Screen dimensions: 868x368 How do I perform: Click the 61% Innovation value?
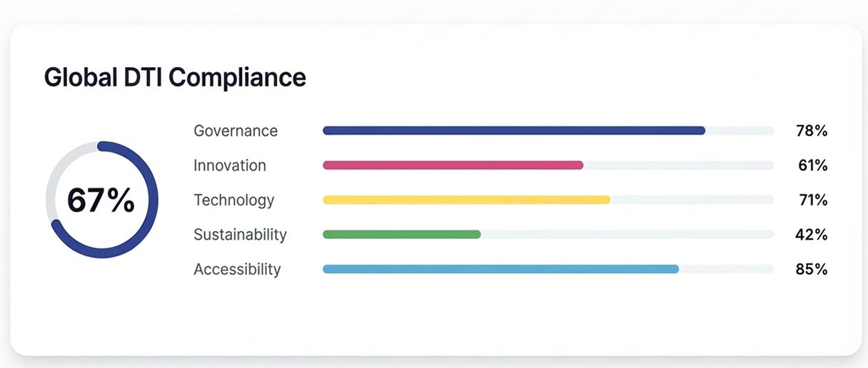[812, 165]
